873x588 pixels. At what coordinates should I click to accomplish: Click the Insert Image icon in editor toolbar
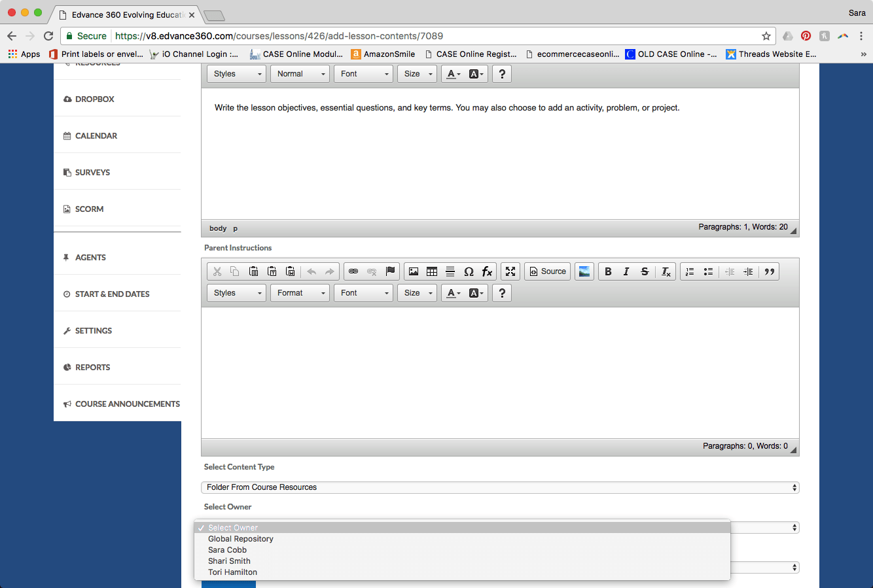click(414, 271)
